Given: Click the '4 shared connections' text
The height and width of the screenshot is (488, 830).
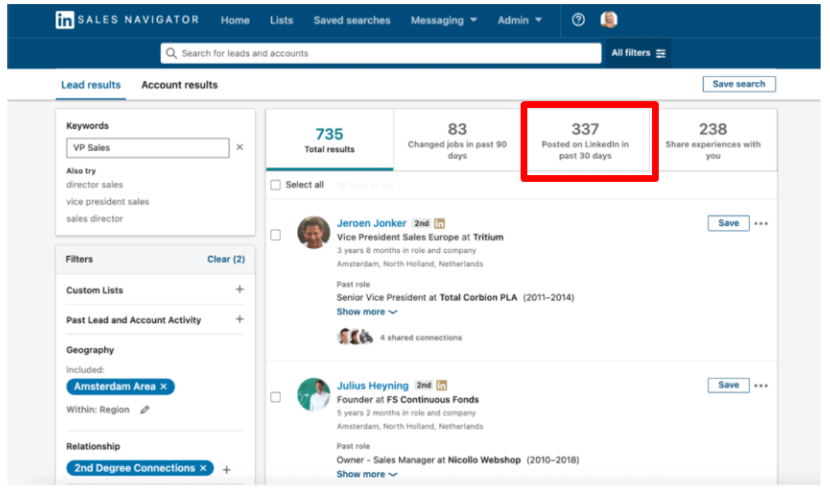Looking at the screenshot, I should 421,337.
